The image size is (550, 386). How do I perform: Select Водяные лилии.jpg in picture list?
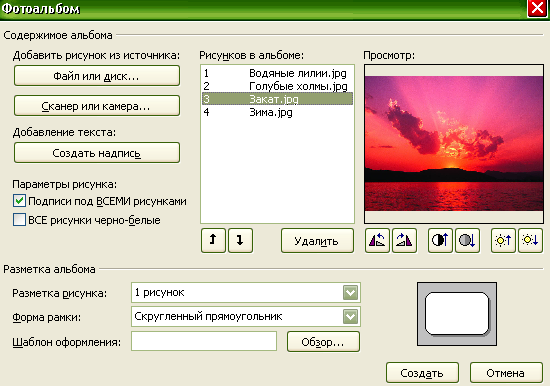(277, 73)
